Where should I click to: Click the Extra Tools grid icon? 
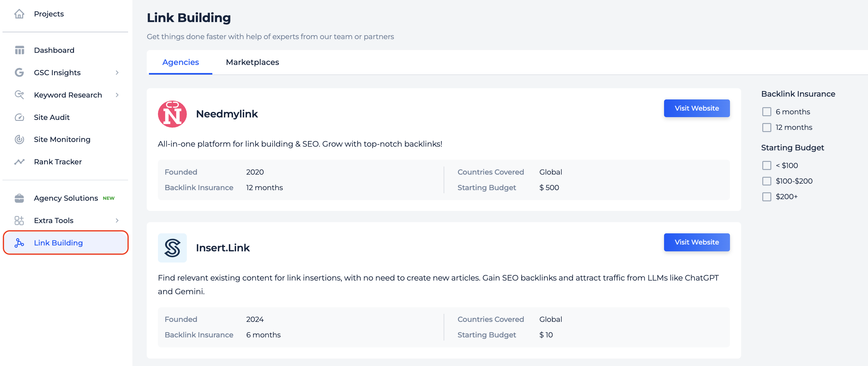[x=19, y=220]
